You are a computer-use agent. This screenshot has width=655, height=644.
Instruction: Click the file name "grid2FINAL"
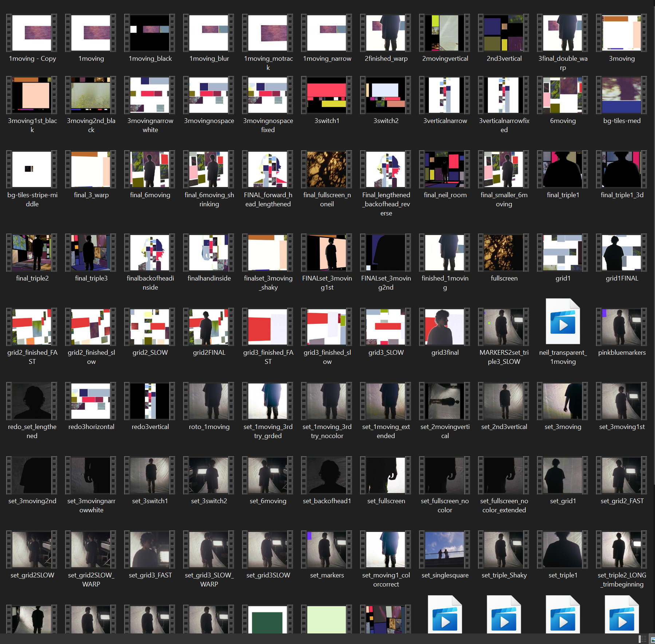click(209, 353)
